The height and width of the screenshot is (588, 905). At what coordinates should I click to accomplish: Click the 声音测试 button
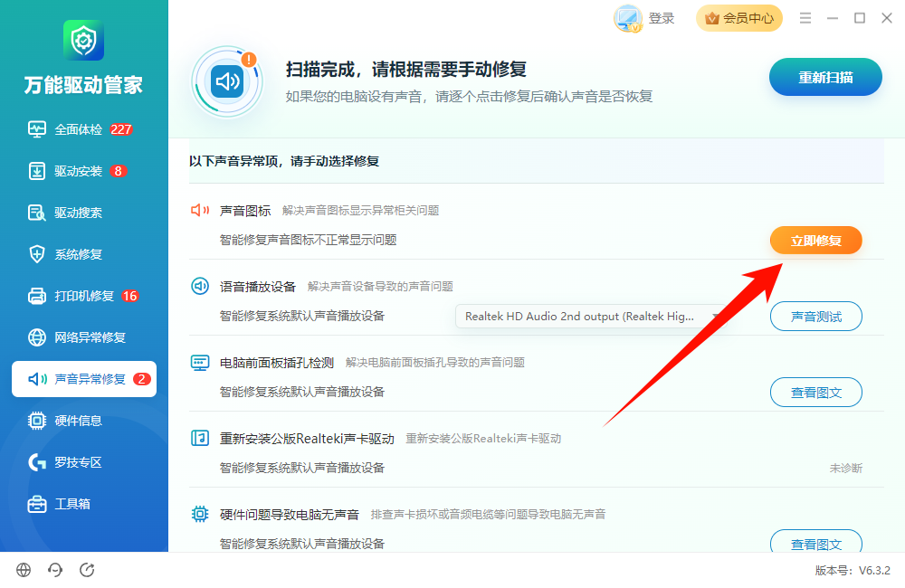pyautogui.click(x=816, y=317)
